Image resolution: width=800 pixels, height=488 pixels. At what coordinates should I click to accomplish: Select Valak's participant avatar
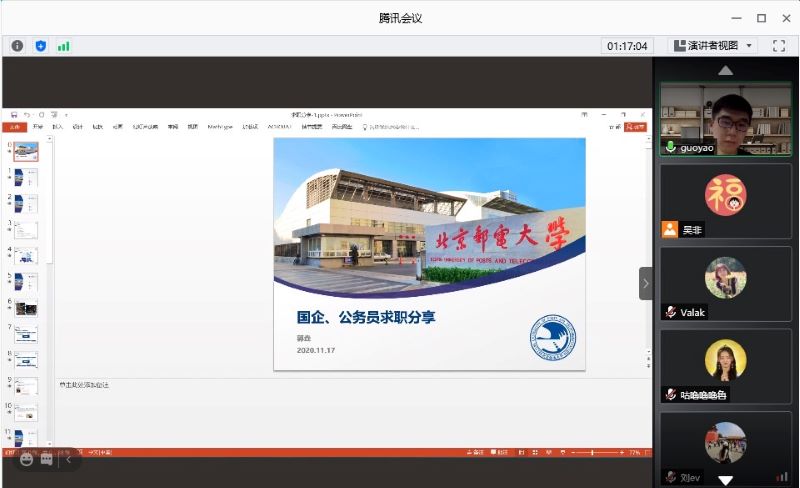pos(725,278)
